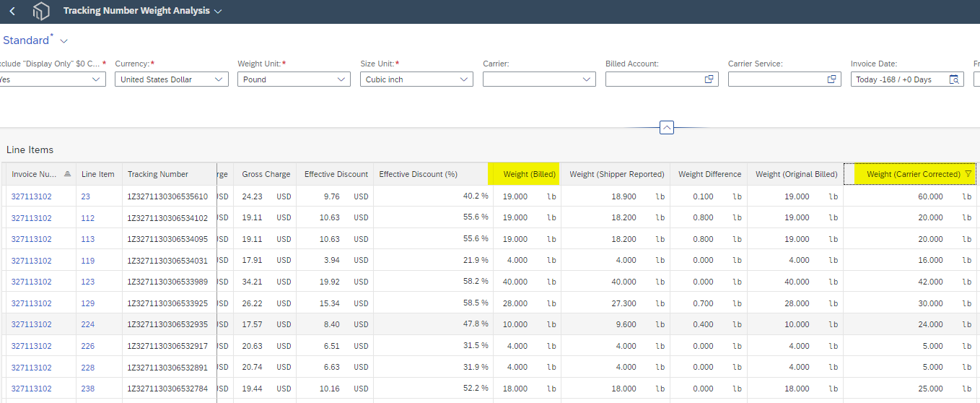Open invoice 327113102 link in first row
This screenshot has height=403, width=980.
pyautogui.click(x=31, y=196)
